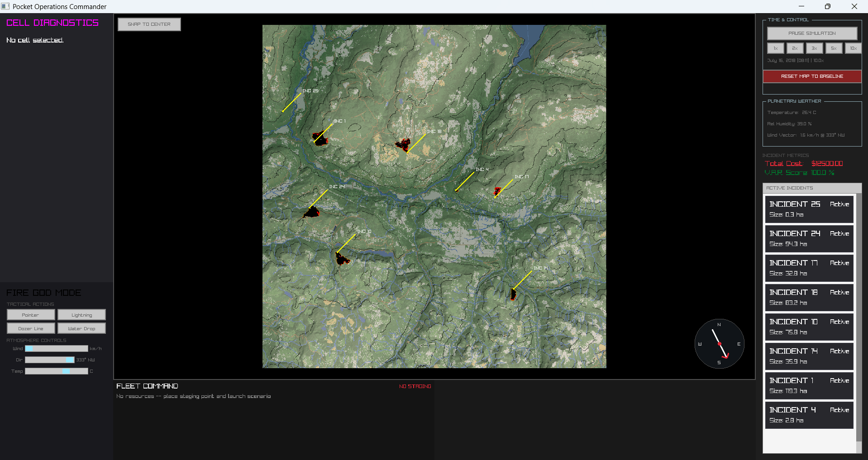
Task: Click the Fleet Command heading
Action: (147, 386)
